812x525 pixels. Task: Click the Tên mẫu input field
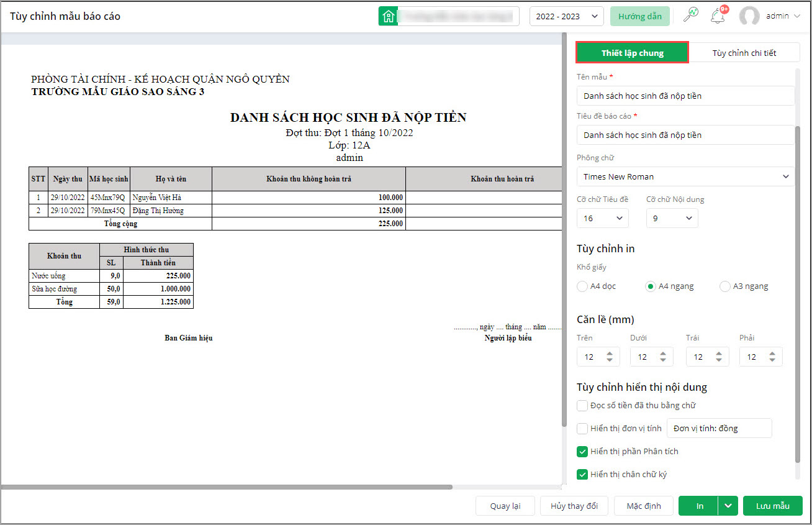685,96
